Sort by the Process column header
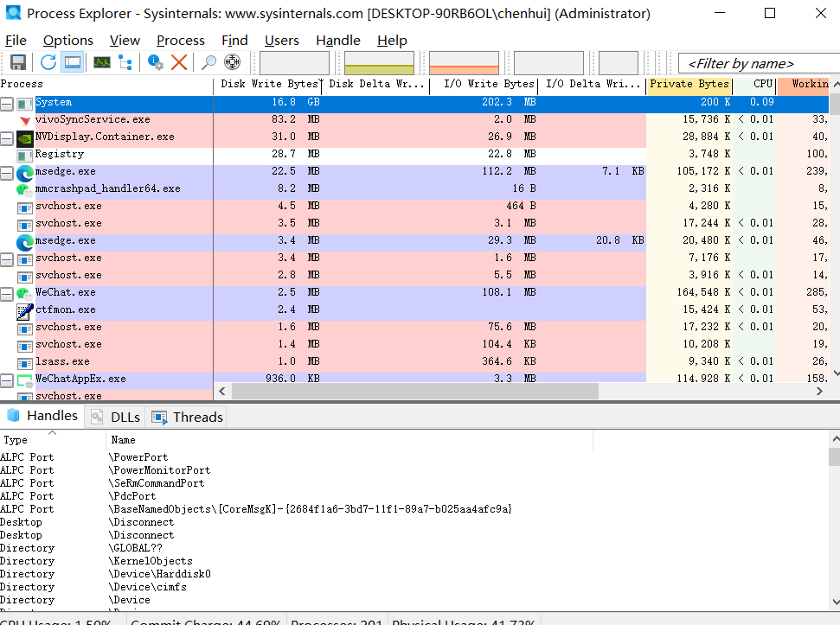The height and width of the screenshot is (625, 840). click(x=106, y=84)
